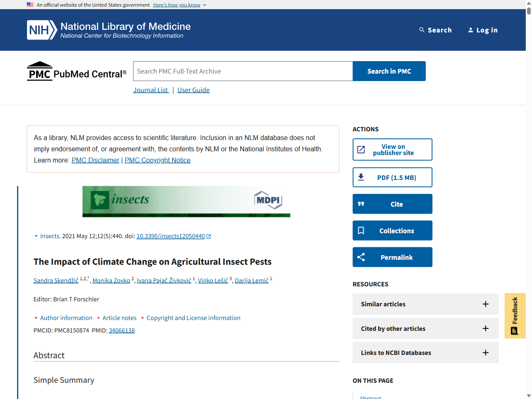
Task: Click the Log in person icon
Action: point(470,30)
